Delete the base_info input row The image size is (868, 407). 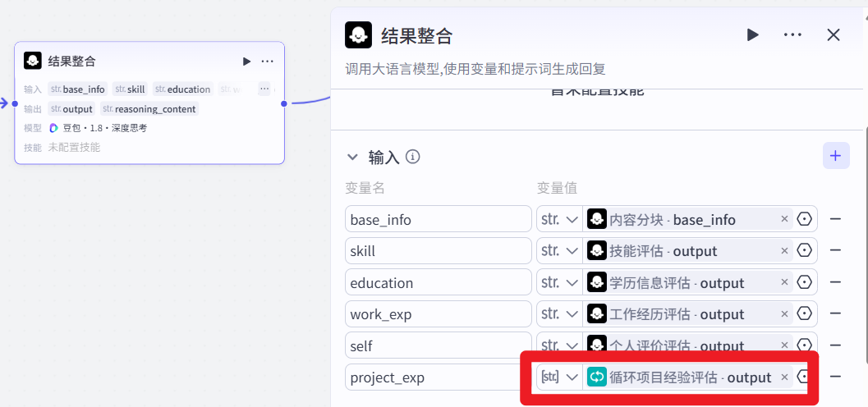coord(835,220)
